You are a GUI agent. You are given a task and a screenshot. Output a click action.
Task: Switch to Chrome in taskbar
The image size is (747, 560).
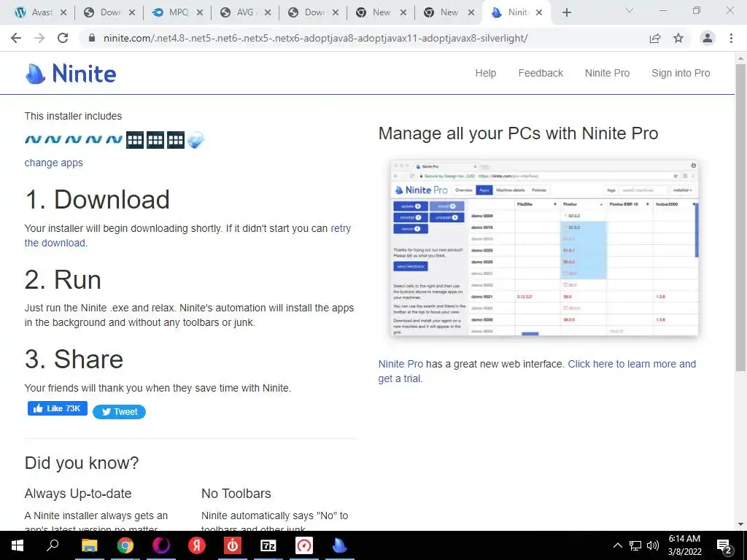pyautogui.click(x=125, y=545)
